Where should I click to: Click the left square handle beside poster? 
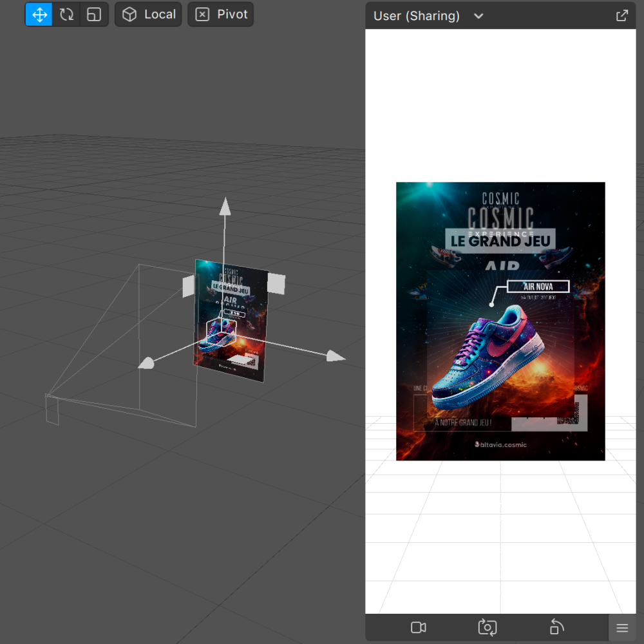[189, 287]
